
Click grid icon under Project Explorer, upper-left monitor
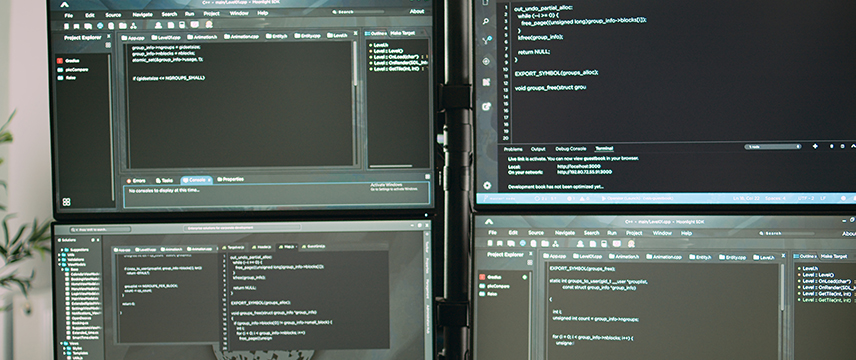point(67,202)
